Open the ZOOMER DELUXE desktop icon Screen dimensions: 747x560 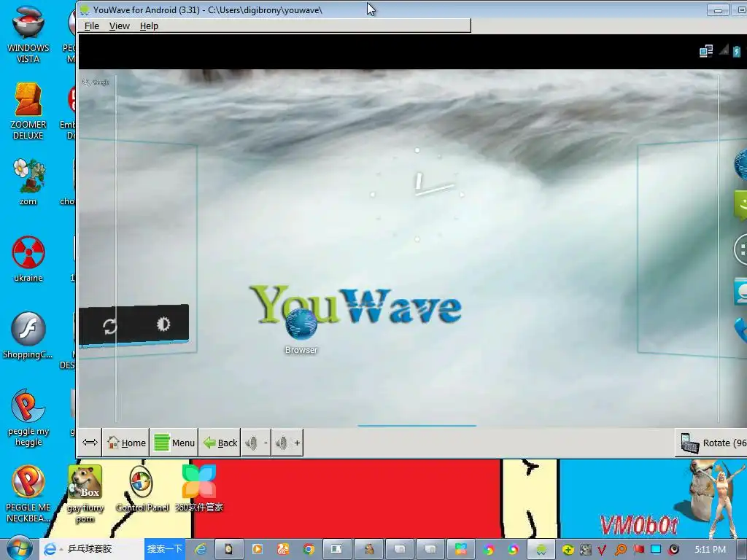28,111
